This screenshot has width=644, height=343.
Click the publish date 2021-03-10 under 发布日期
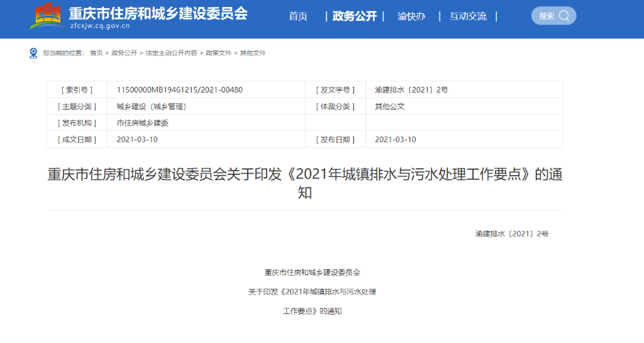tap(395, 140)
